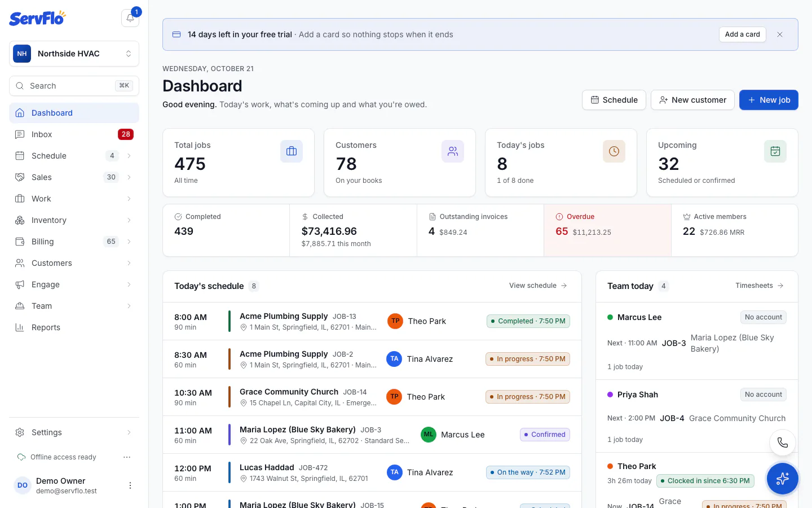The width and height of the screenshot is (812, 508).
Task: Click the Today's jobs clock icon
Action: pyautogui.click(x=614, y=151)
